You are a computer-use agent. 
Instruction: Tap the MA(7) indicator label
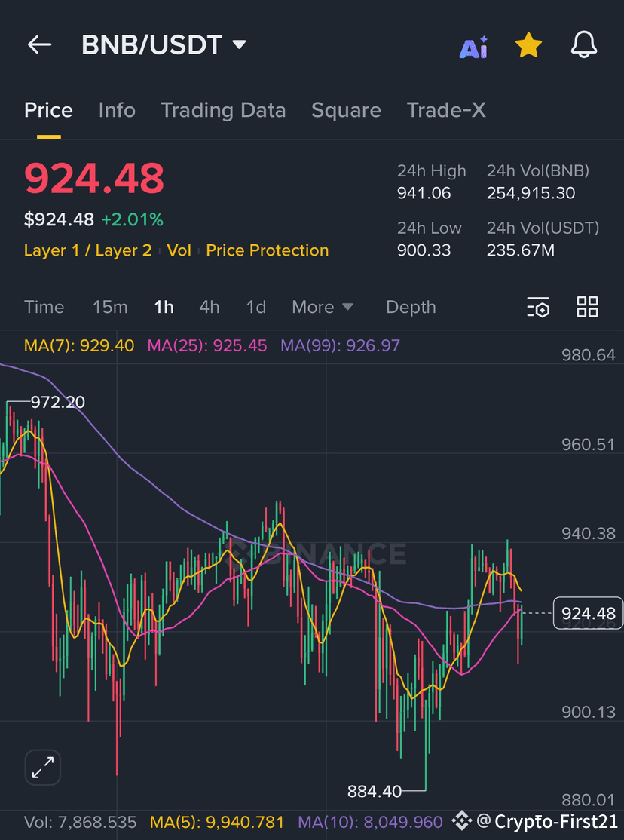[x=78, y=345]
